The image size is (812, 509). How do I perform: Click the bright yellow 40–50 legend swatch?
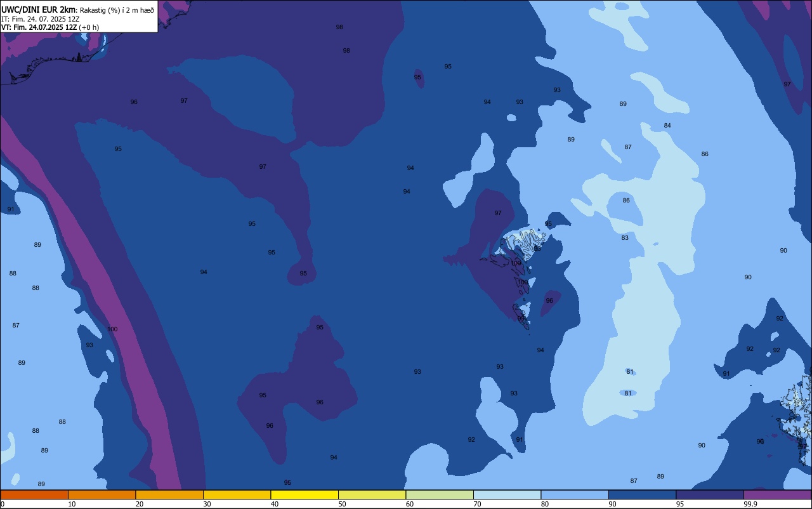304,494
